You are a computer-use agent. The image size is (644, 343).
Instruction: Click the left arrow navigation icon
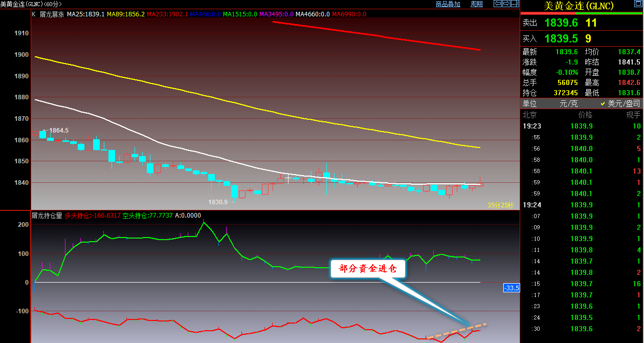(x=497, y=4)
